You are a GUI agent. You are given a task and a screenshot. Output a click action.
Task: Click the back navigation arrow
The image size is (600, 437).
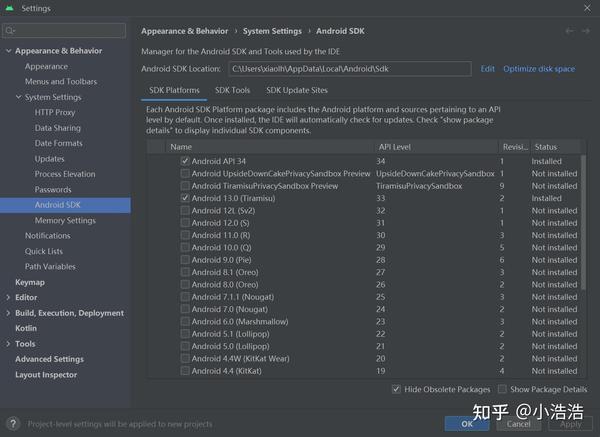click(x=570, y=31)
